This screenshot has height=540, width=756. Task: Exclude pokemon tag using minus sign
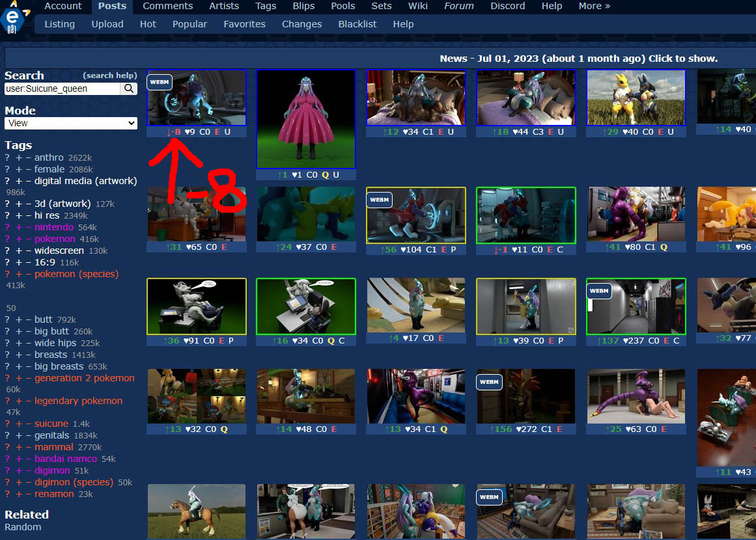29,239
